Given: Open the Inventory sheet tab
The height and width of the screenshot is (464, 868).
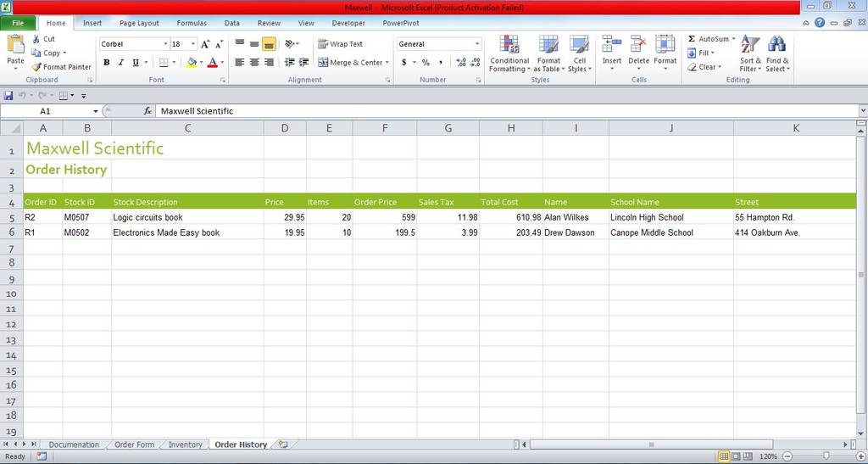Looking at the screenshot, I should [186, 444].
